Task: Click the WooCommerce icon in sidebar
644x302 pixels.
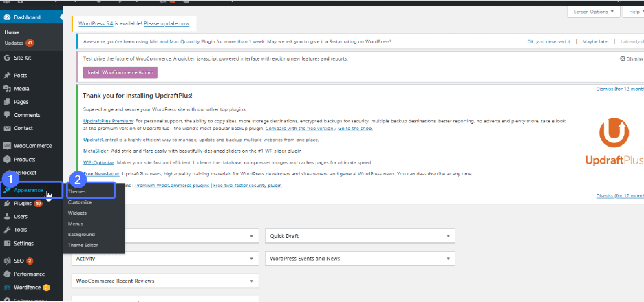Action: click(7, 146)
